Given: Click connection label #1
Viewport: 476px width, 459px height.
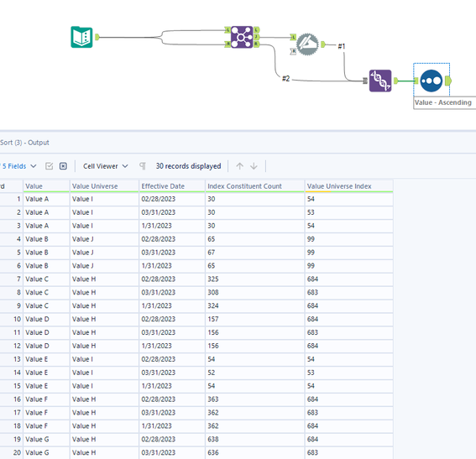Looking at the screenshot, I should tap(342, 46).
